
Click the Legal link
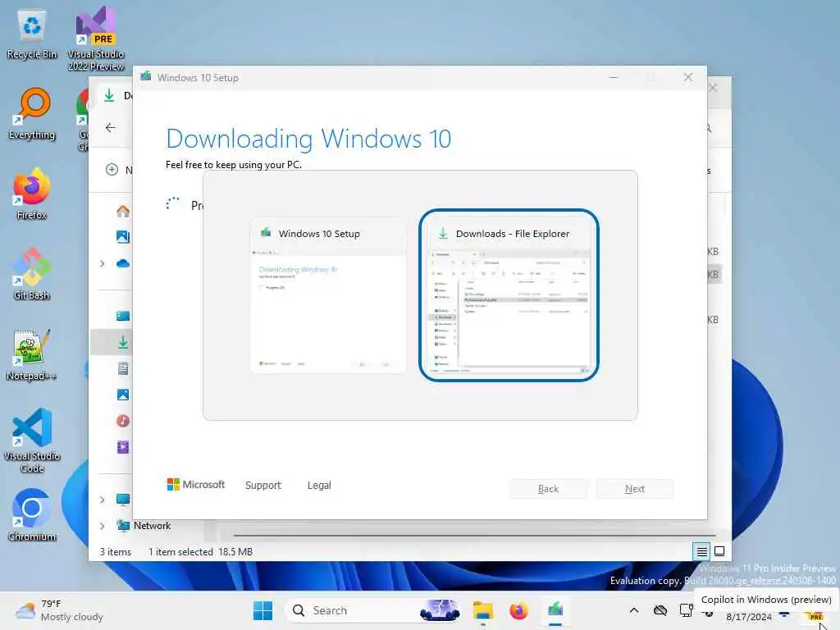[x=319, y=486]
